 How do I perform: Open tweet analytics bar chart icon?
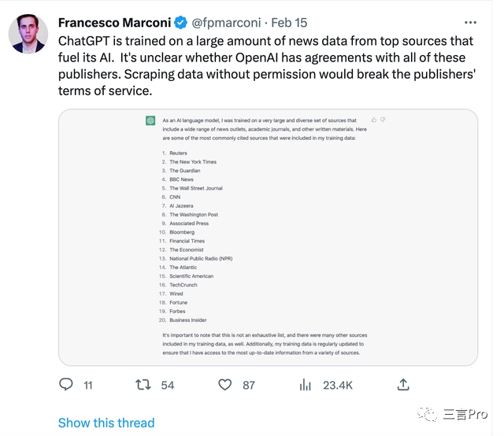[306, 385]
